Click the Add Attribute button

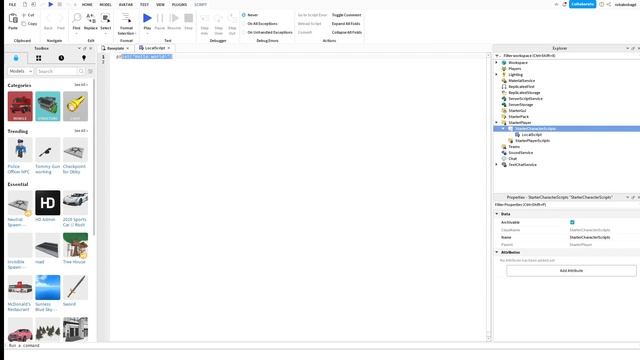click(571, 271)
